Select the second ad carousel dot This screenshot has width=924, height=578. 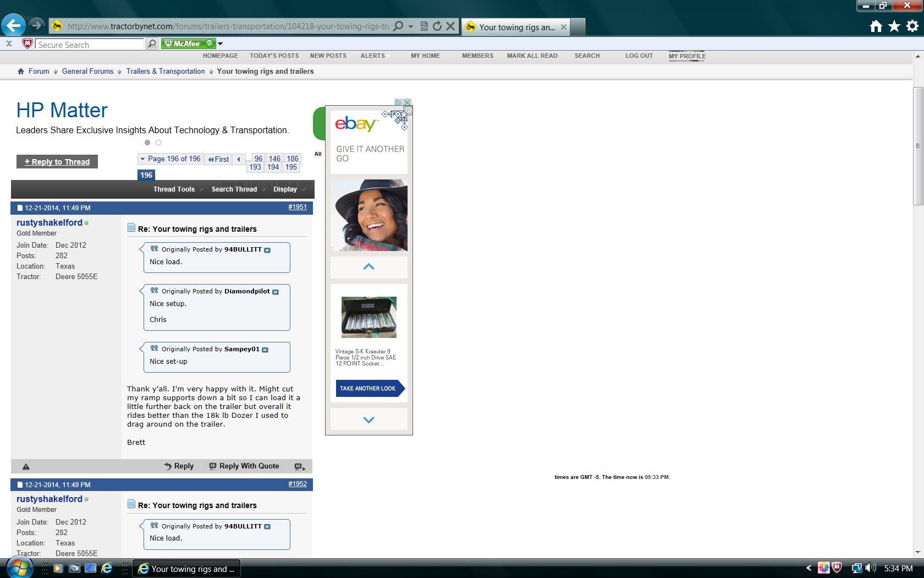point(158,143)
